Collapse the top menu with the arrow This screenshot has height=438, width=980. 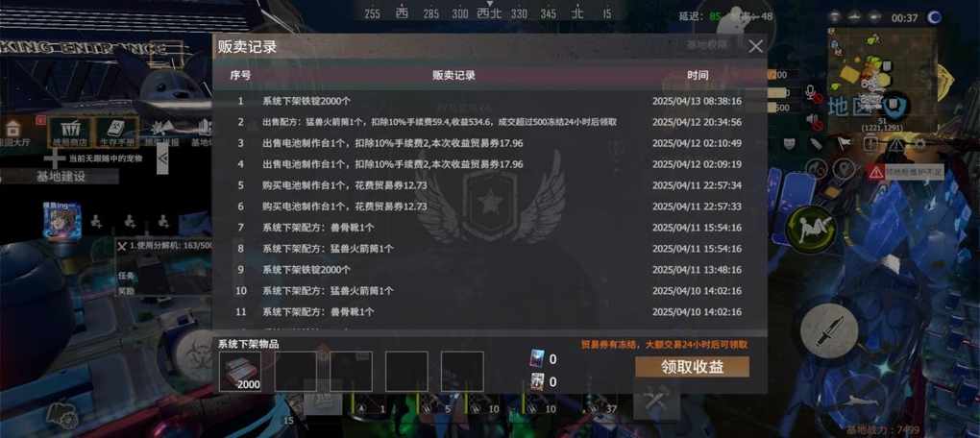click(x=162, y=158)
